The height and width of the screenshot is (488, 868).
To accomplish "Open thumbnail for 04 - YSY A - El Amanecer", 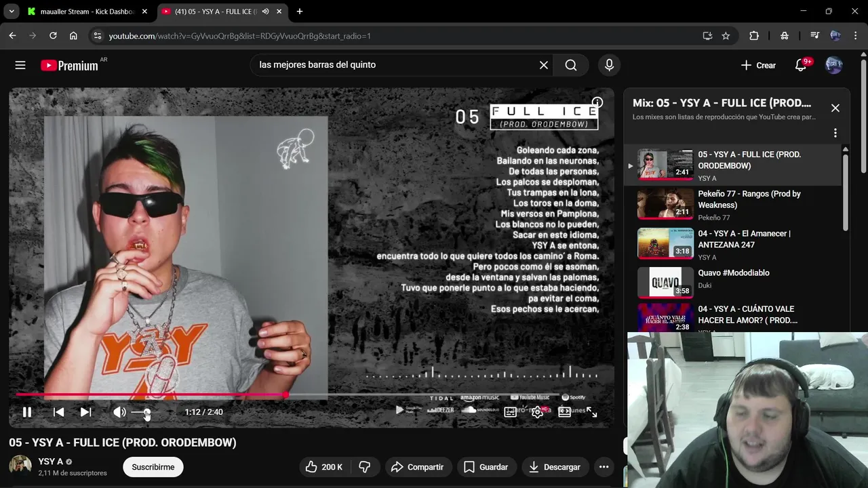I will (x=665, y=243).
